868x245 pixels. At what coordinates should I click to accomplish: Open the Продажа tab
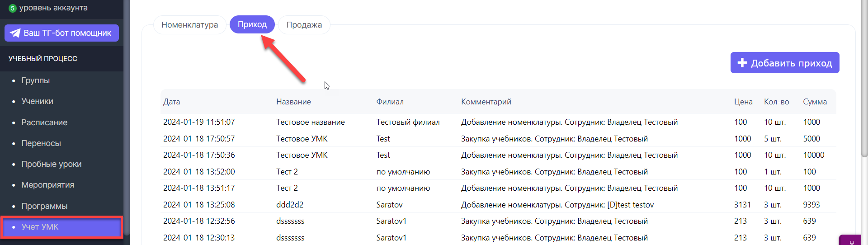click(304, 25)
